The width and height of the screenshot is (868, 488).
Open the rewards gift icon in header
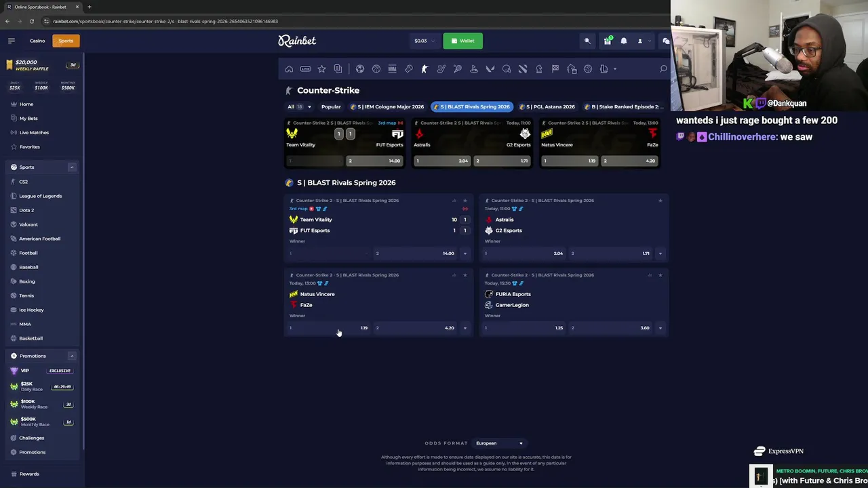pyautogui.click(x=608, y=41)
